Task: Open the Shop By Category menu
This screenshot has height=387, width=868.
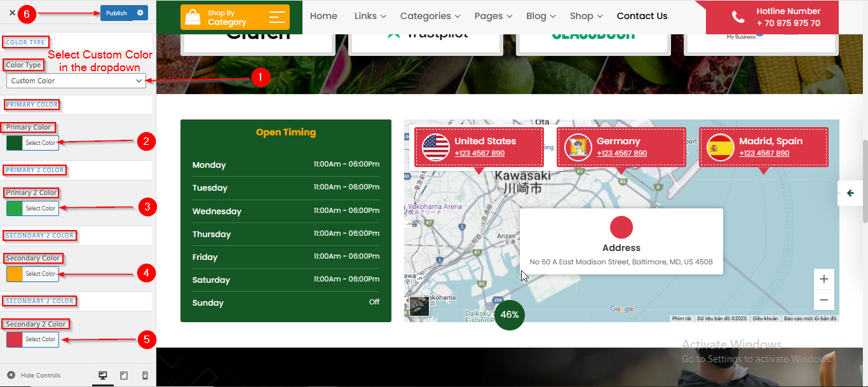Action: (234, 17)
